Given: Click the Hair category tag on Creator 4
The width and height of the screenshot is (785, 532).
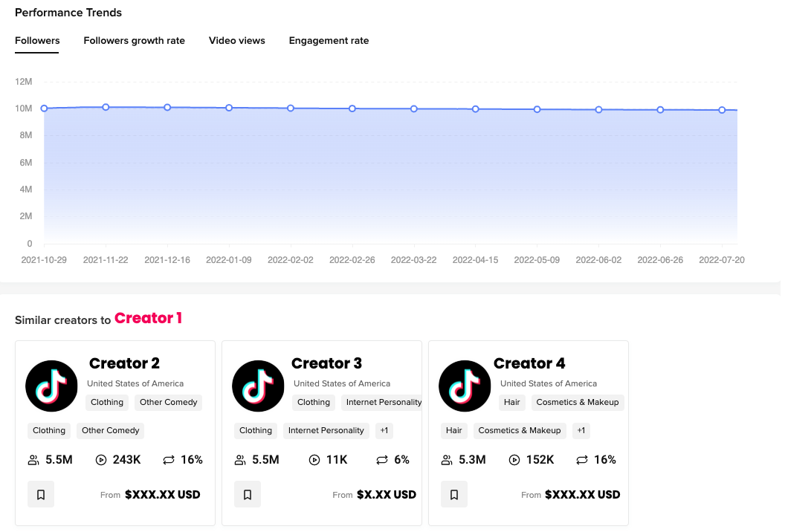Looking at the screenshot, I should (453, 431).
